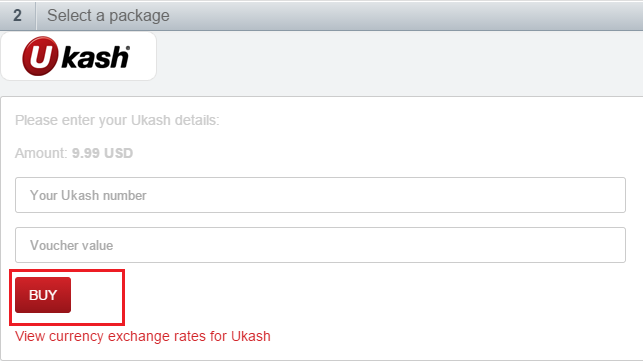Click the registered trademark symbol on Ukash logo

point(127,48)
